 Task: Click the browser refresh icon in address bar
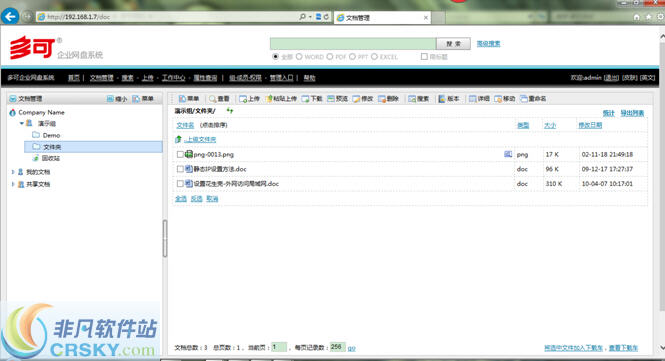(x=326, y=17)
